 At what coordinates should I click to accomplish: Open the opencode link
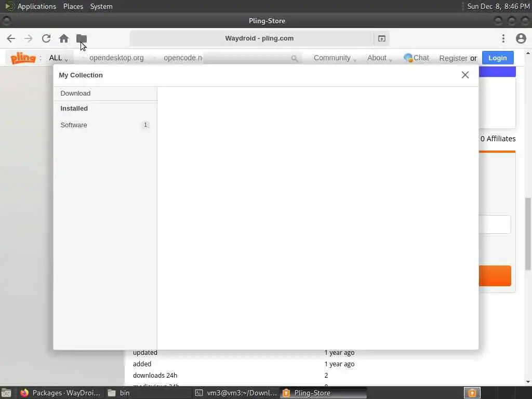(183, 58)
